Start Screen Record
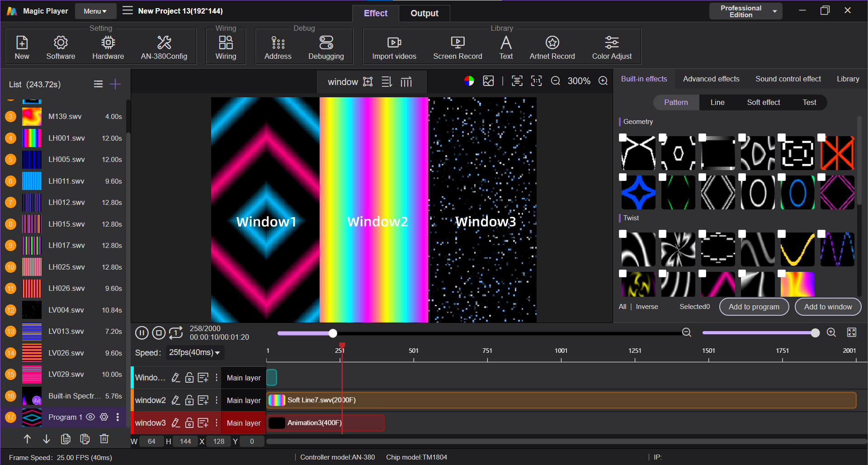The width and height of the screenshot is (868, 465). [458, 47]
